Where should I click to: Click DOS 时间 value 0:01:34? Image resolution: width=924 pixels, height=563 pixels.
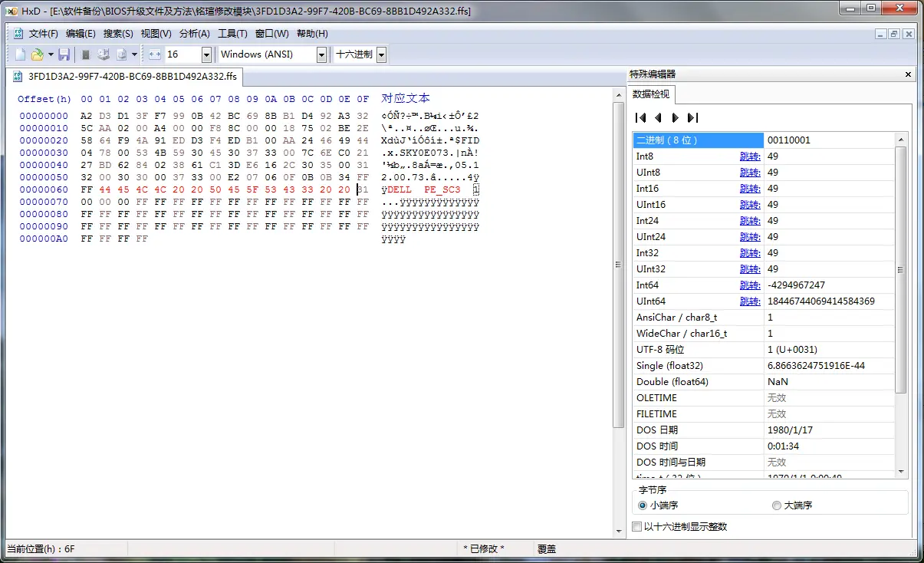pyautogui.click(x=828, y=446)
